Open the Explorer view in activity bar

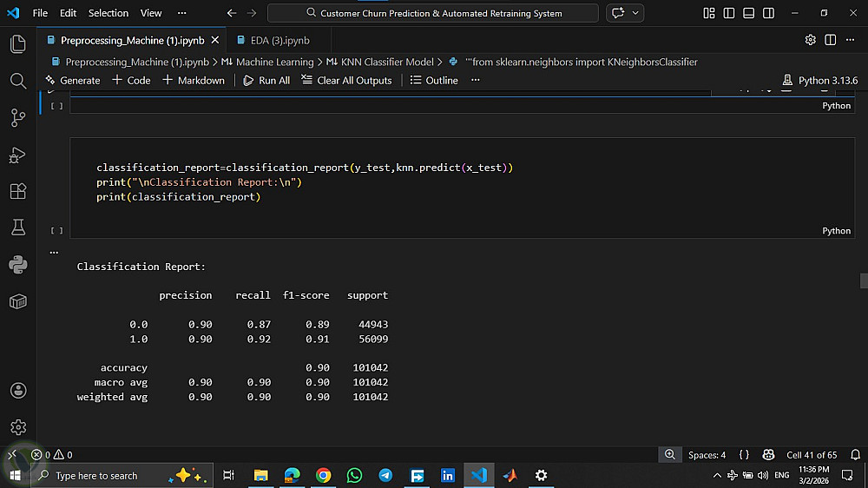(x=18, y=44)
